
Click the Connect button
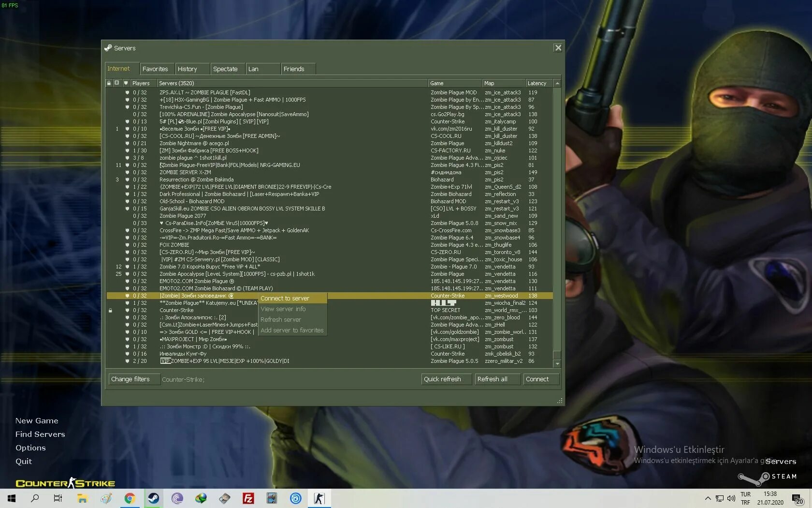(x=541, y=379)
